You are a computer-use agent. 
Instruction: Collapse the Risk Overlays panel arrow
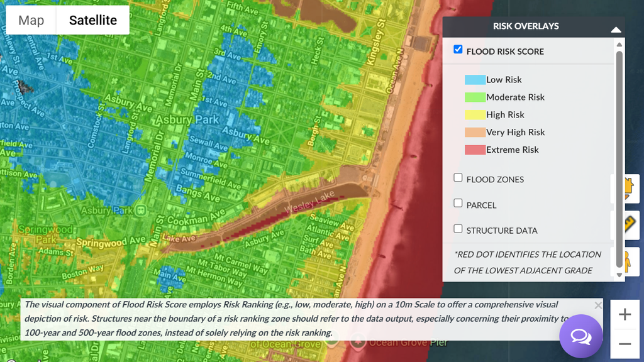616,30
